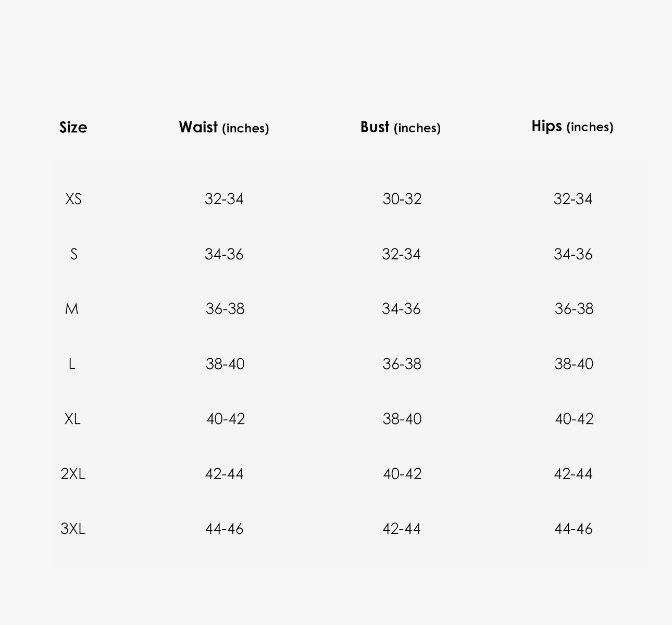The width and height of the screenshot is (672, 625).
Task: Select the XL size row label
Action: click(x=72, y=419)
